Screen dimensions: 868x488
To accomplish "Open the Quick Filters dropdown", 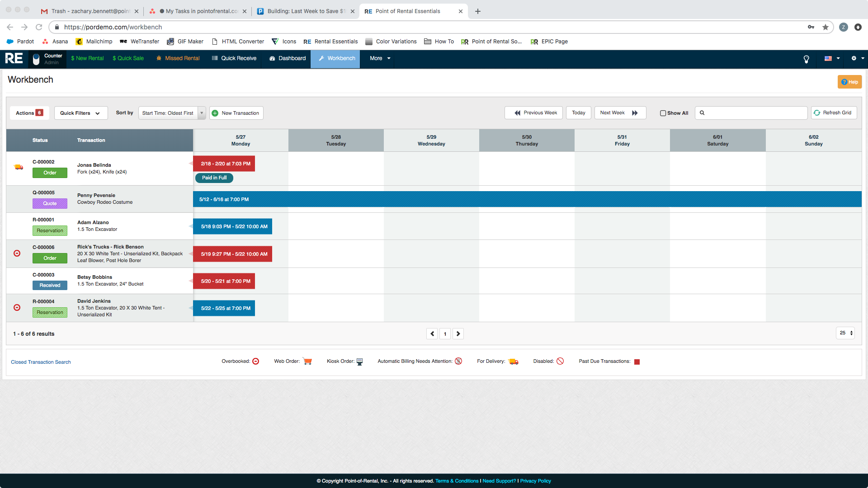I will 80,113.
